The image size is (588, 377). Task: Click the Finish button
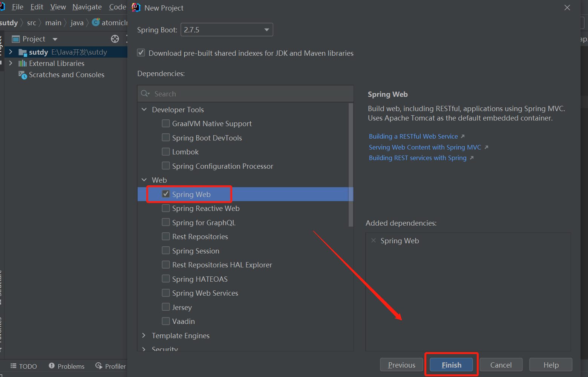(x=451, y=365)
